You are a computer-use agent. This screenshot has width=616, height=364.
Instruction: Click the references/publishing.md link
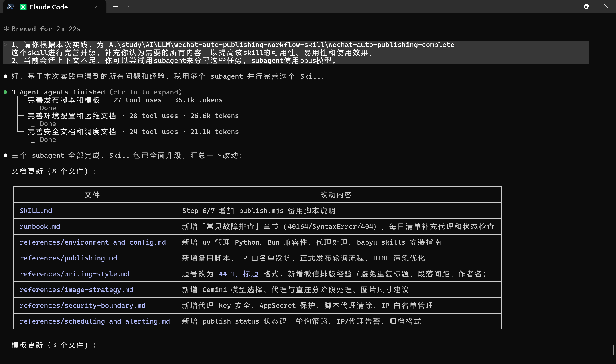tap(68, 258)
